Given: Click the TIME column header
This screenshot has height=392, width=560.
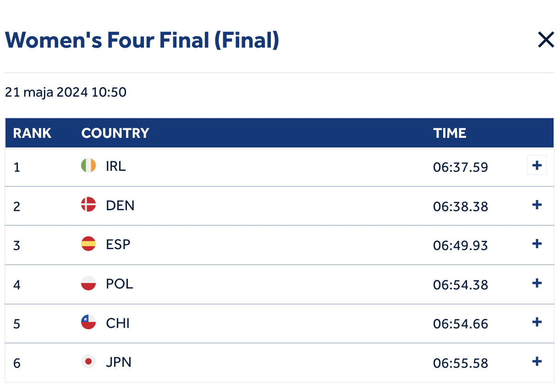Looking at the screenshot, I should pyautogui.click(x=450, y=133).
